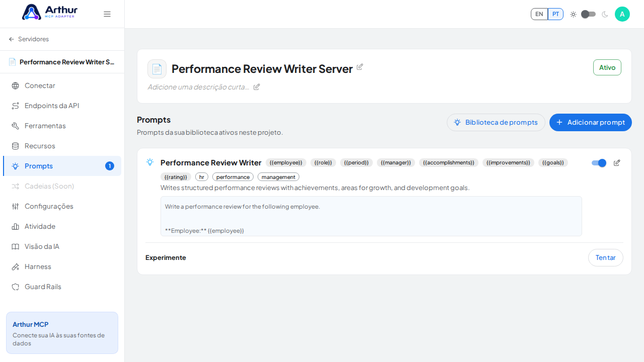Click the Tentar button
644x362 pixels.
click(606, 257)
